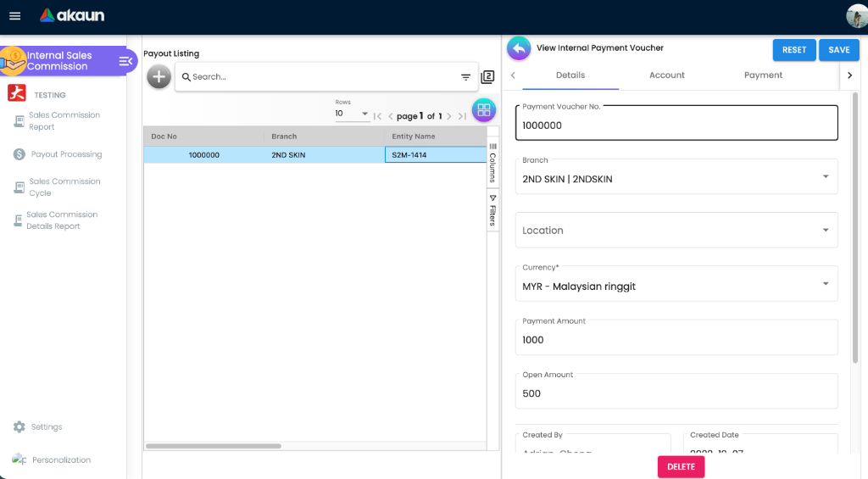
Task: Switch to the Account tab
Action: 666,75
